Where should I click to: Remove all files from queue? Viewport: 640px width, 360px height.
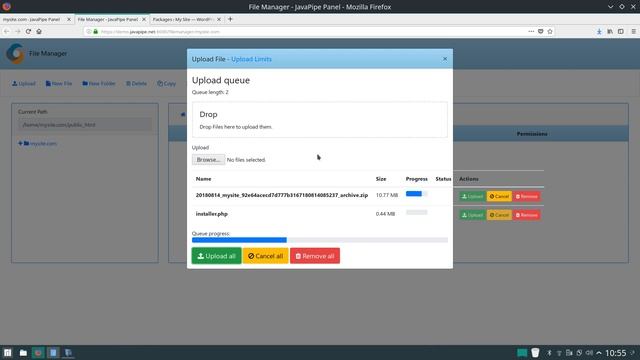pos(315,256)
